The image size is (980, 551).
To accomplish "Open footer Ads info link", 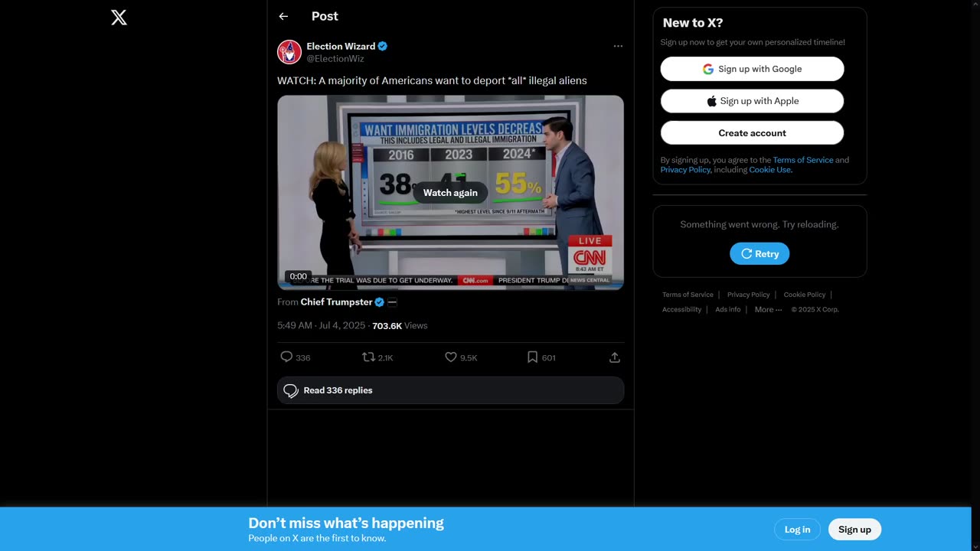I will click(727, 309).
